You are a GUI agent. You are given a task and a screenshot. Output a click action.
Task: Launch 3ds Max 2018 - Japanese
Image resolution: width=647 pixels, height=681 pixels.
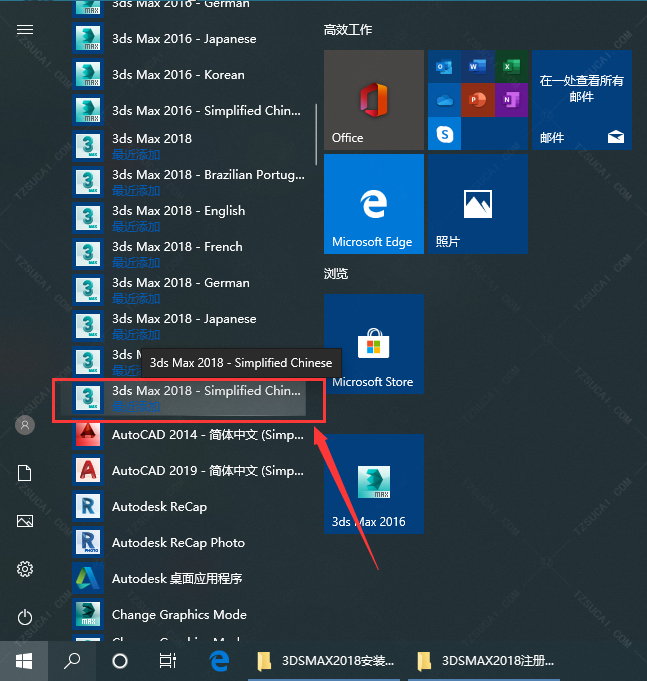tap(189, 327)
